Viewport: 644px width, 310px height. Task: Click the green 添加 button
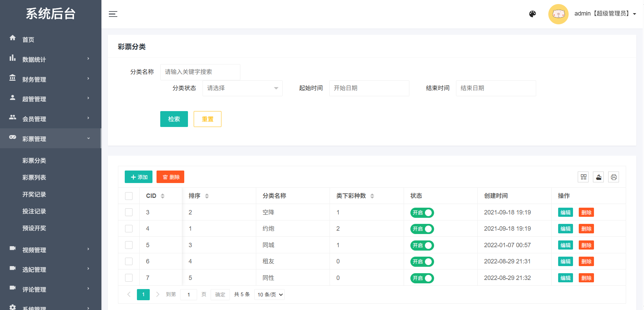point(139,177)
